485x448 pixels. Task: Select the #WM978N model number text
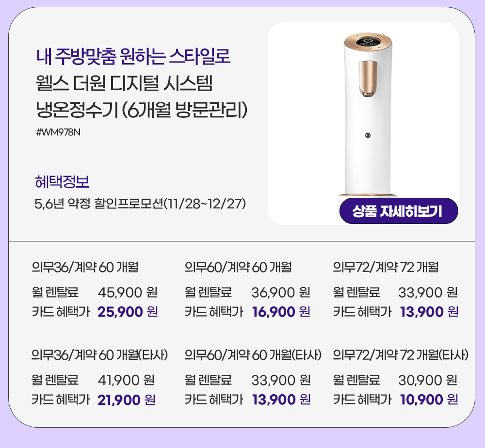(x=58, y=132)
